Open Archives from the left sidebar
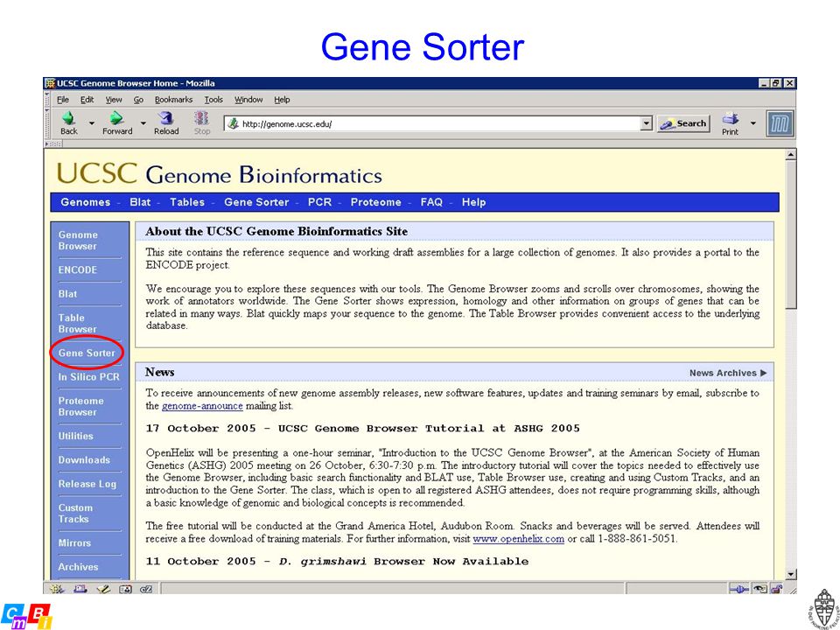840x630 pixels. coord(78,567)
